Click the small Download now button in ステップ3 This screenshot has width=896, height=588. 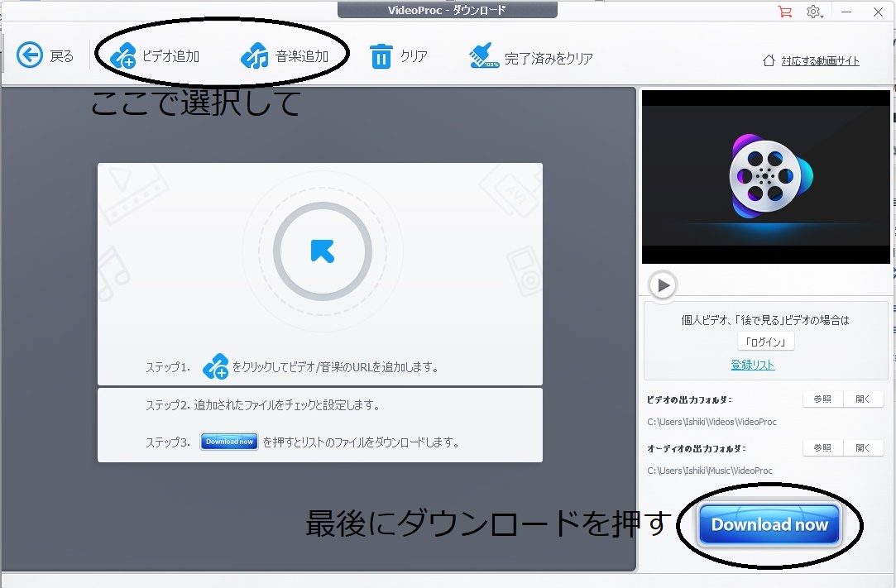coord(230,442)
